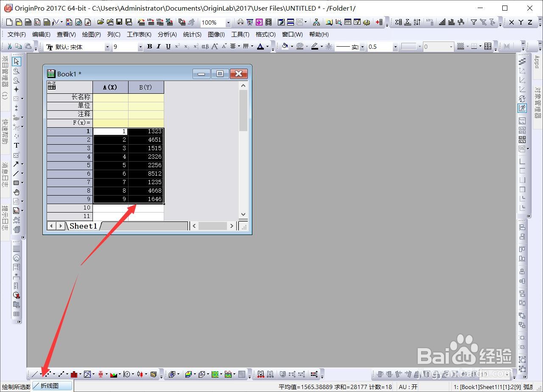Screen dimensions: 543x392
Task: Save the project with the disk icon
Action: [x=119, y=22]
